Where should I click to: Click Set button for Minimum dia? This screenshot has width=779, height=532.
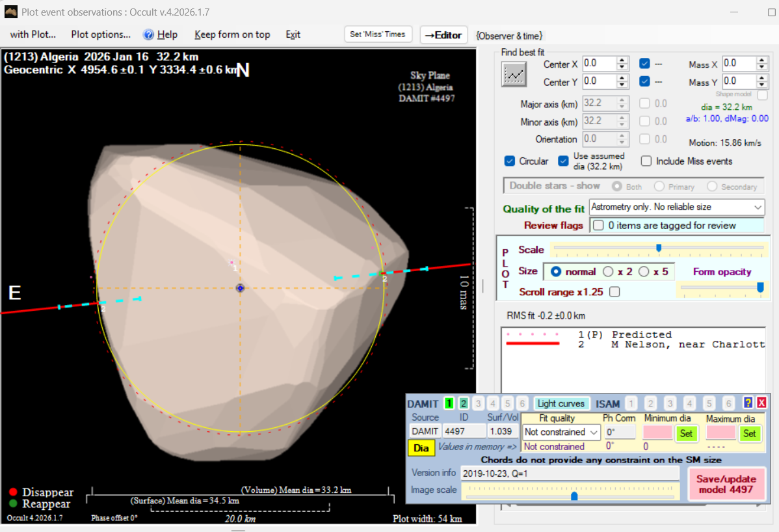pyautogui.click(x=685, y=433)
